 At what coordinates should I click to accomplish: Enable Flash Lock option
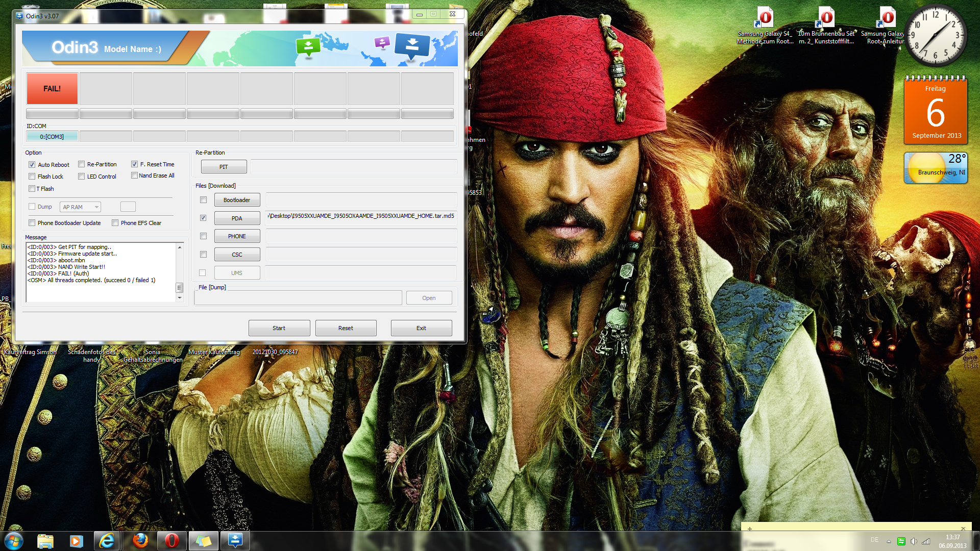pyautogui.click(x=32, y=177)
